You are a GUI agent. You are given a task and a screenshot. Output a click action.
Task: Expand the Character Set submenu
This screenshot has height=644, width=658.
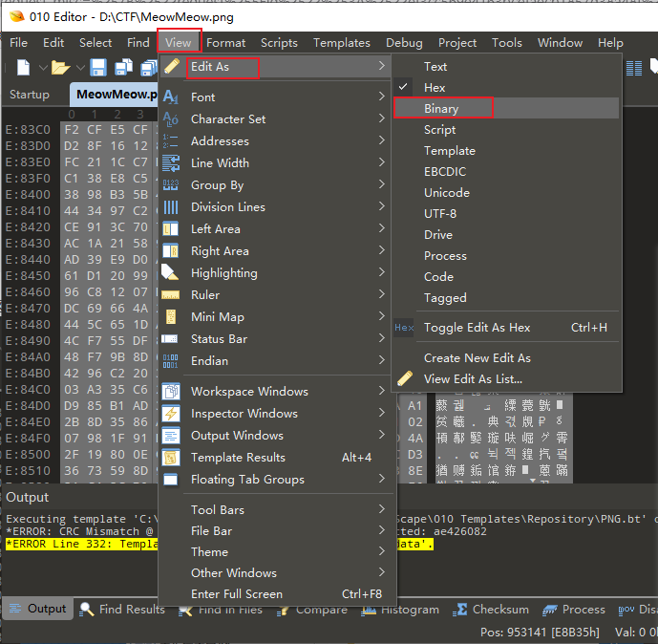click(381, 118)
